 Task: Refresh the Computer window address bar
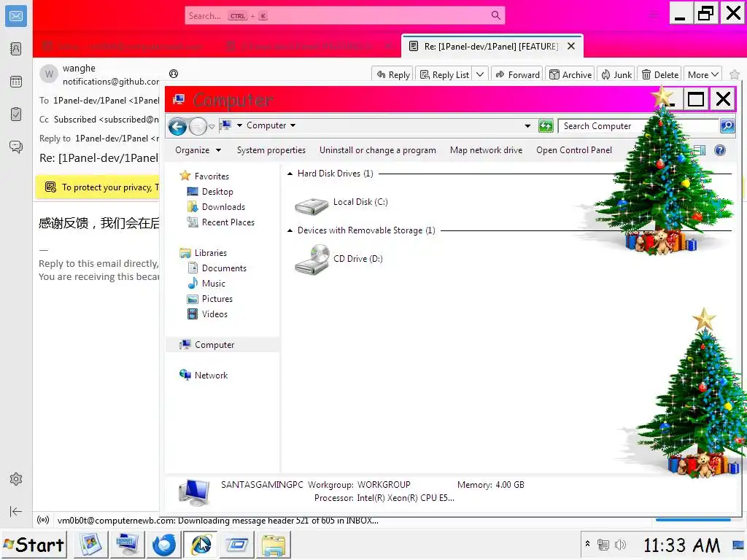click(x=546, y=125)
